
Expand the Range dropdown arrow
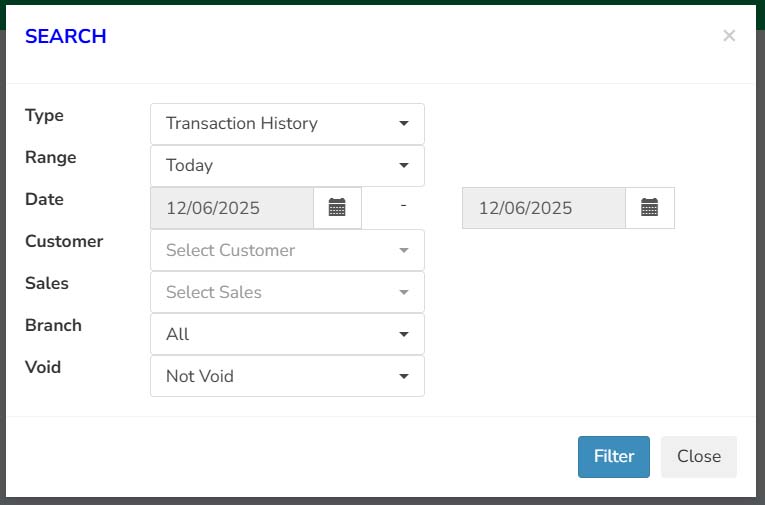tap(403, 165)
